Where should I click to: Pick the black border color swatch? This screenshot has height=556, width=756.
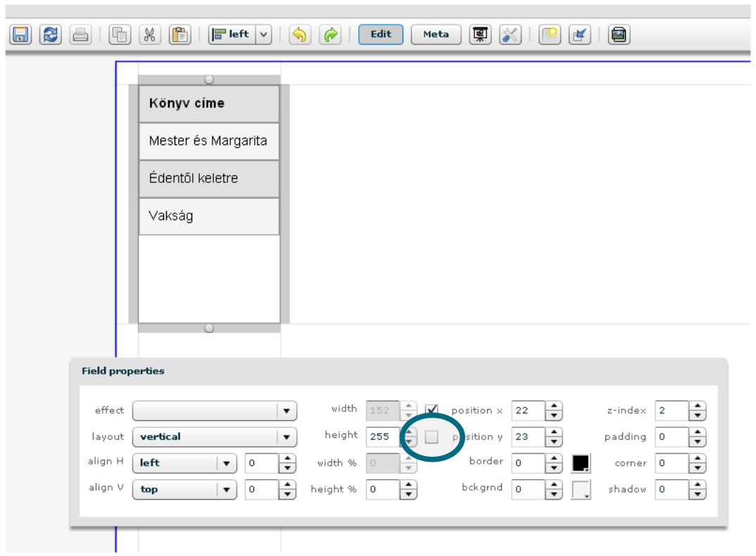(x=580, y=464)
